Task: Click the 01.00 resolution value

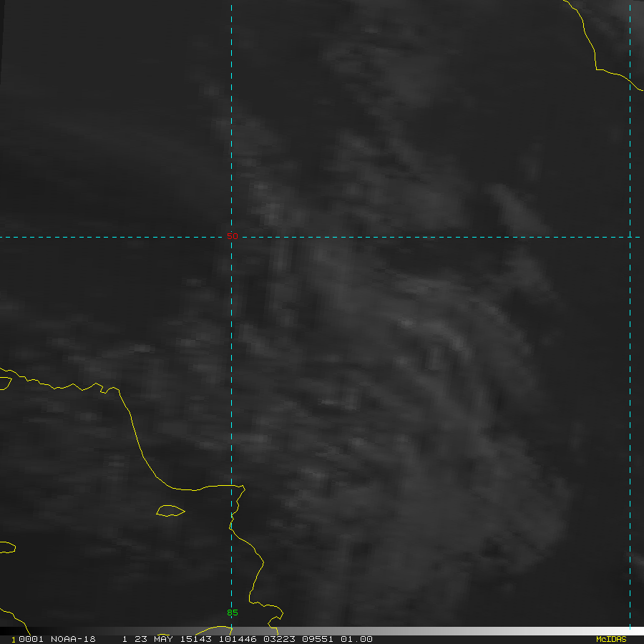Action: tap(356, 639)
